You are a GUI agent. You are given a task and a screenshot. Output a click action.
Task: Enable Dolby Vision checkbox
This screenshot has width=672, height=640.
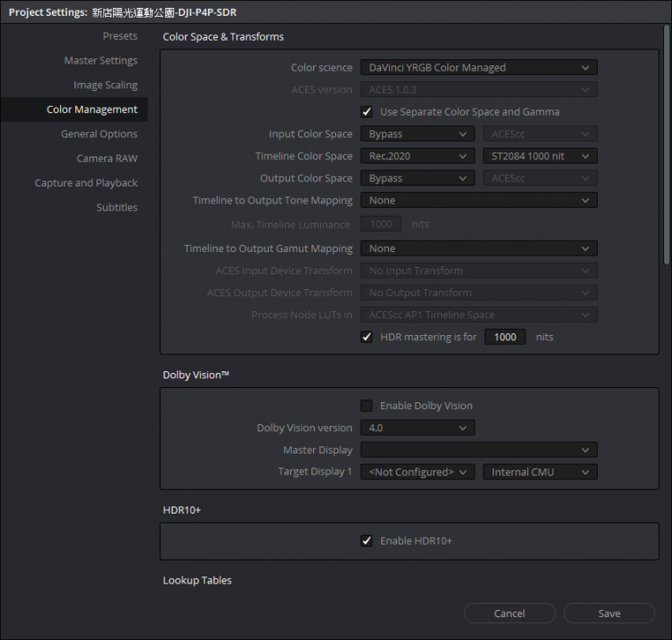[366, 406]
